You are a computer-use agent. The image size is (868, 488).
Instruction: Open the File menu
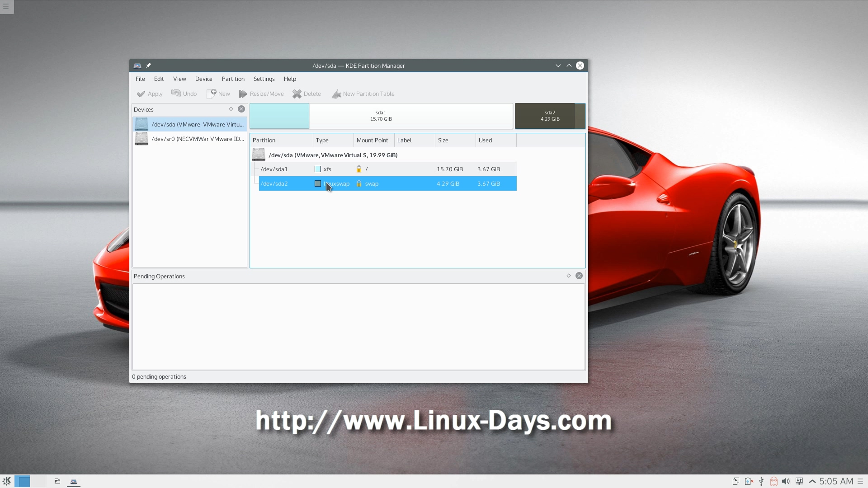pos(140,79)
